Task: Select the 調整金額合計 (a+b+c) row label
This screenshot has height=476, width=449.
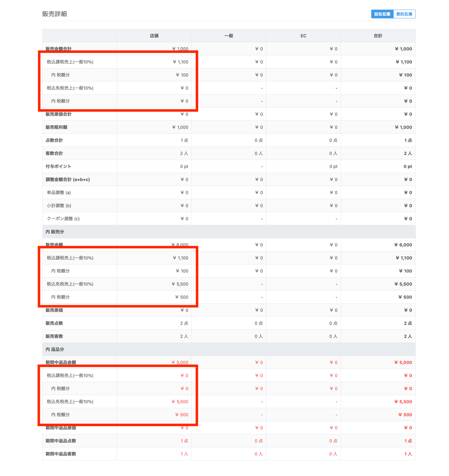Action: click(68, 180)
